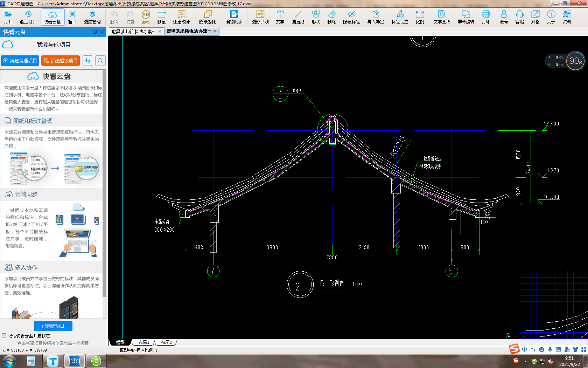Click the 打印 print icon

(486, 17)
